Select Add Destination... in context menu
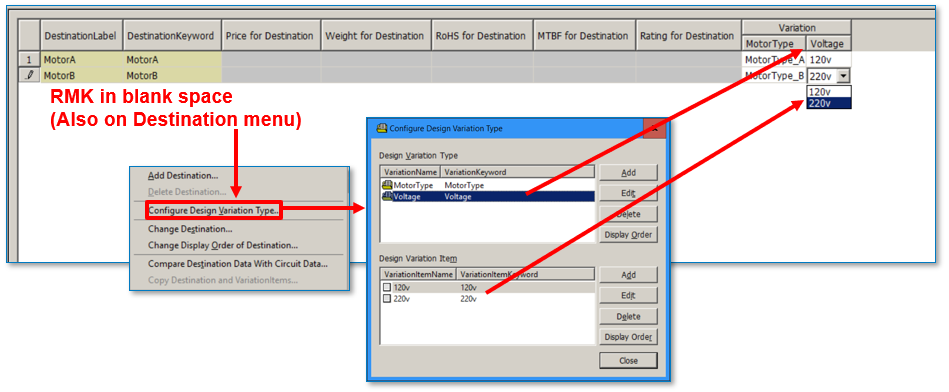 (183, 175)
